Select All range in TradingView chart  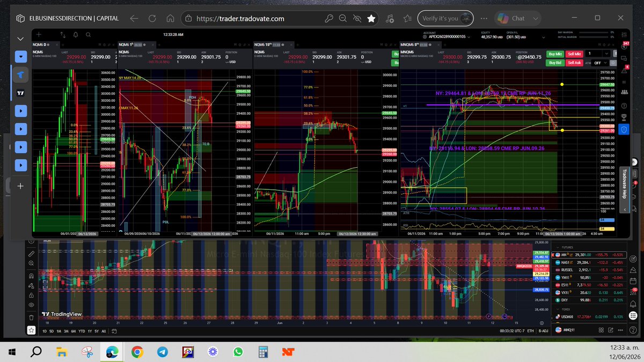coord(104,331)
